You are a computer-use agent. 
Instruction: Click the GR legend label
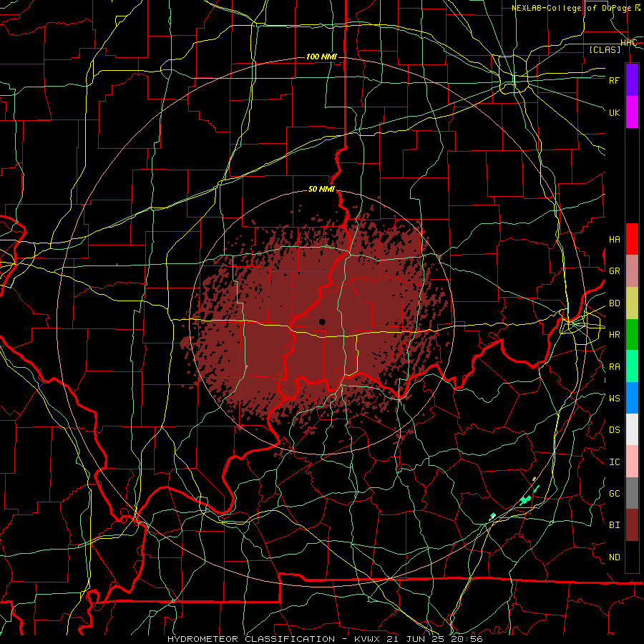(x=614, y=271)
